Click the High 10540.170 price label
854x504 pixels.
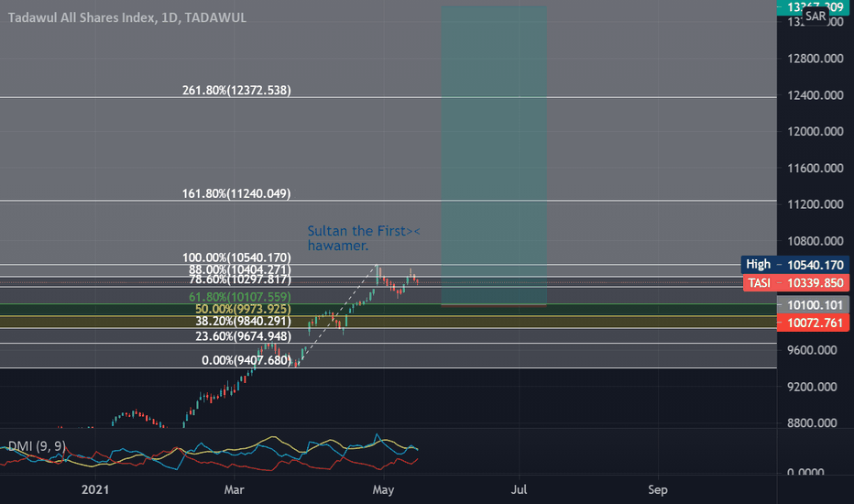pos(795,265)
